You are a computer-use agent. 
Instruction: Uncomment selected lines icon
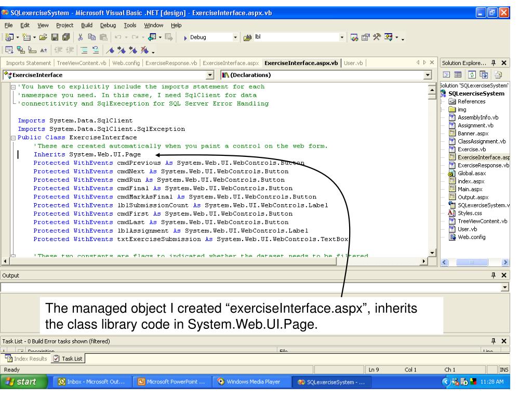pos(96,50)
